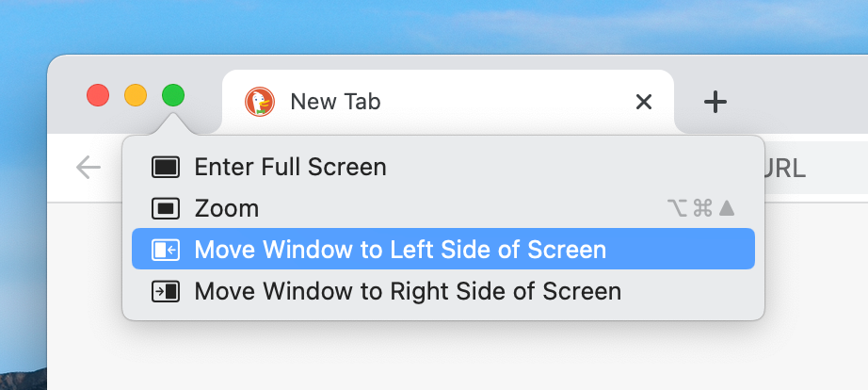The image size is (868, 390).
Task: Pick Move Window to Right Side of Screen
Action: 408,291
